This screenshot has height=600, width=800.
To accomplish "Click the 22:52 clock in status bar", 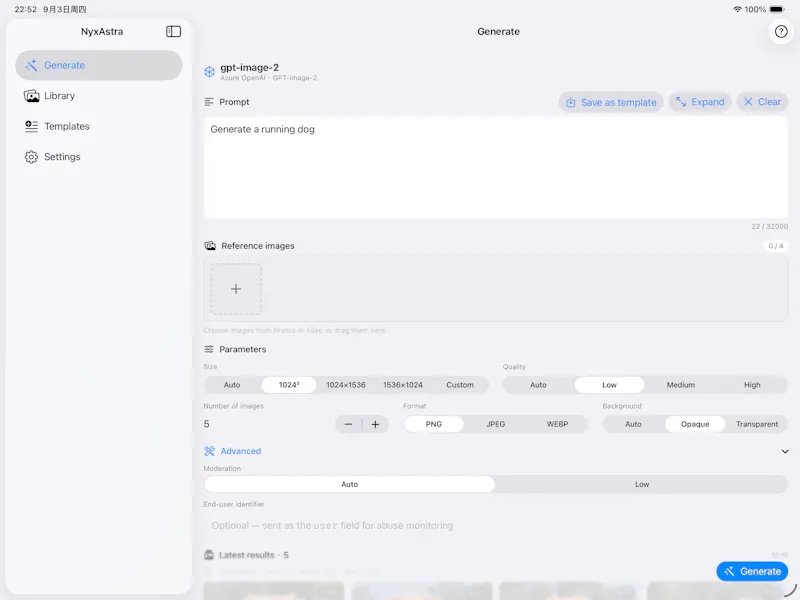I will coord(26,9).
